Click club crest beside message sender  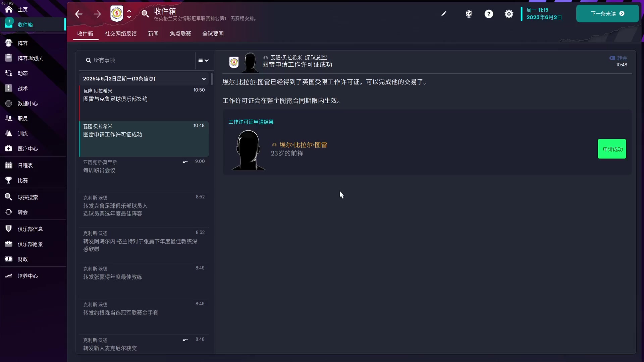click(x=234, y=62)
